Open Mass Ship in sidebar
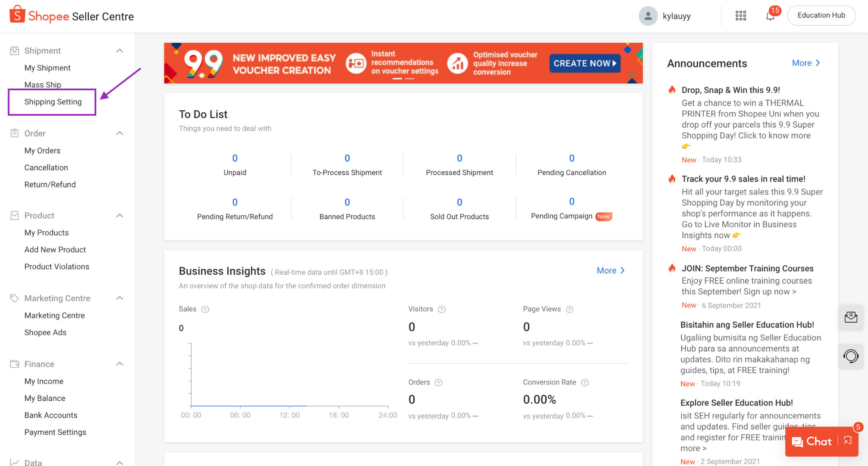Image resolution: width=868 pixels, height=466 pixels. [43, 85]
